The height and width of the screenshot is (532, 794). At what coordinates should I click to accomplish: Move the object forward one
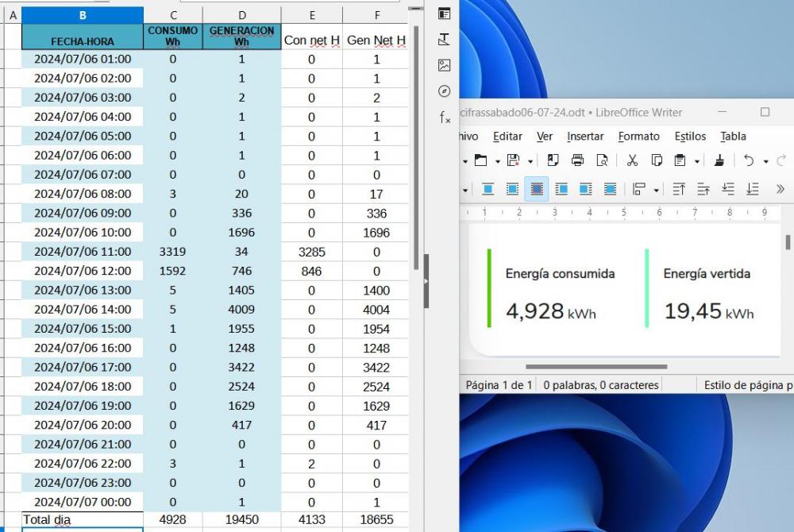703,189
